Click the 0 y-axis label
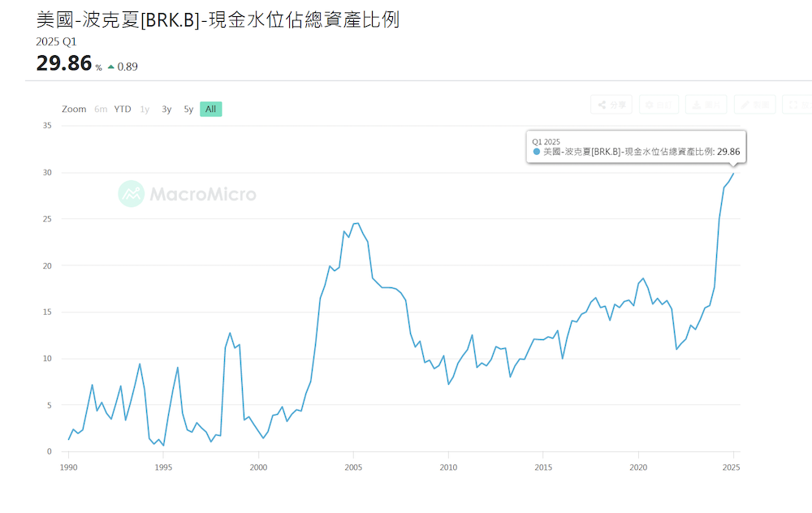The image size is (812, 513). 50,451
